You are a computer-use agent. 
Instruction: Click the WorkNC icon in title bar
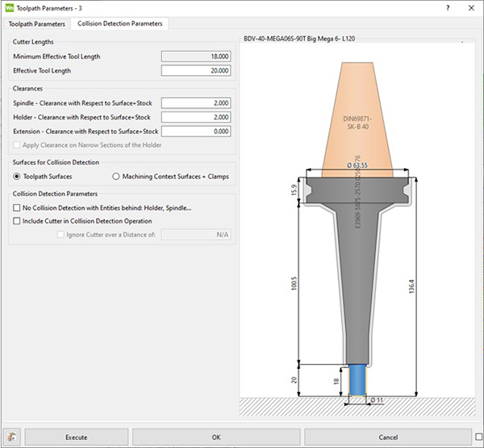(10, 7)
